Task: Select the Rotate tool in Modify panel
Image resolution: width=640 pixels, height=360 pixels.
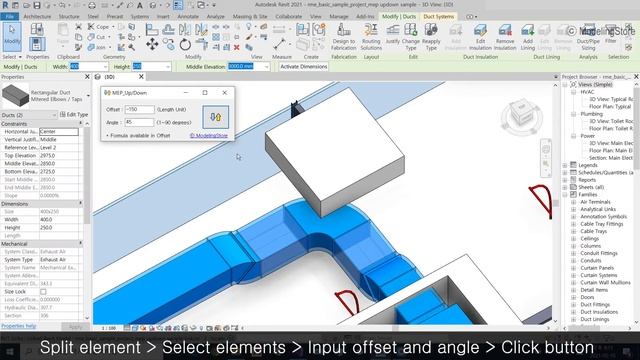Action: [185, 44]
